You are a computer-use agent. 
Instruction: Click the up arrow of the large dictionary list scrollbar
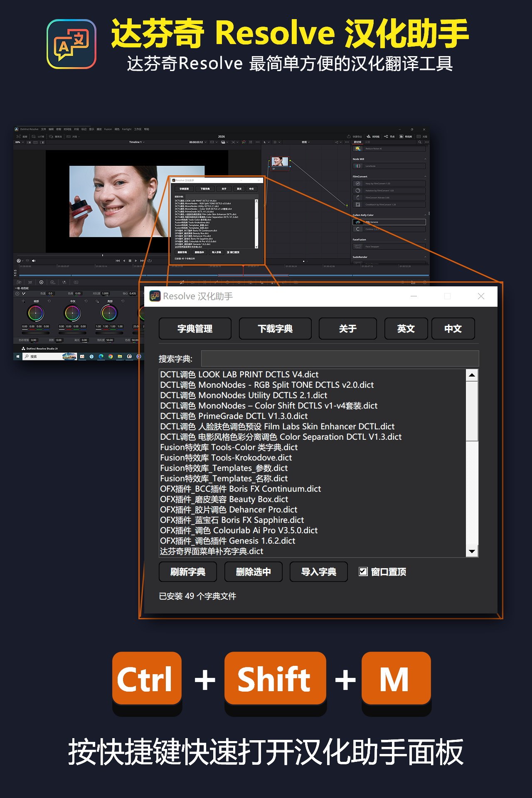472,375
